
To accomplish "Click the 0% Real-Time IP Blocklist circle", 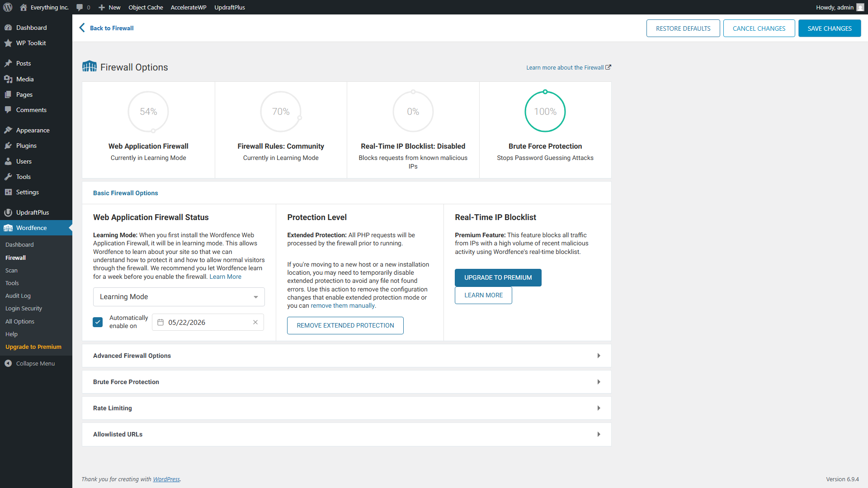I will 413,112.
